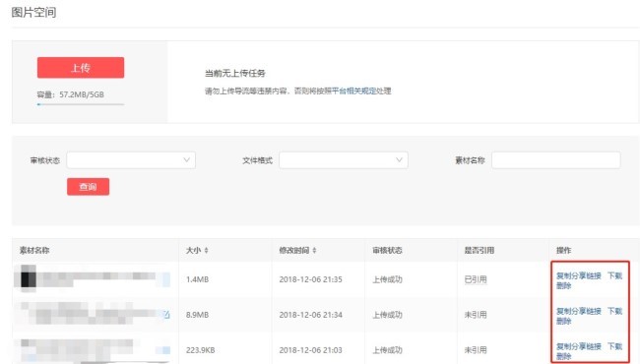Viewport: 640px width, 364px height.
Task: Delete the 1.4MB file
Action: [563, 285]
